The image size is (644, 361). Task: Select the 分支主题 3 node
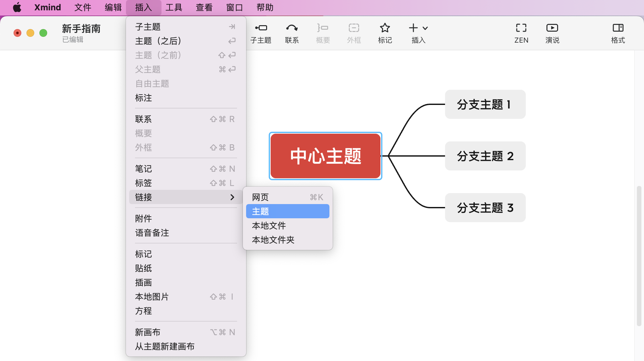(x=485, y=208)
